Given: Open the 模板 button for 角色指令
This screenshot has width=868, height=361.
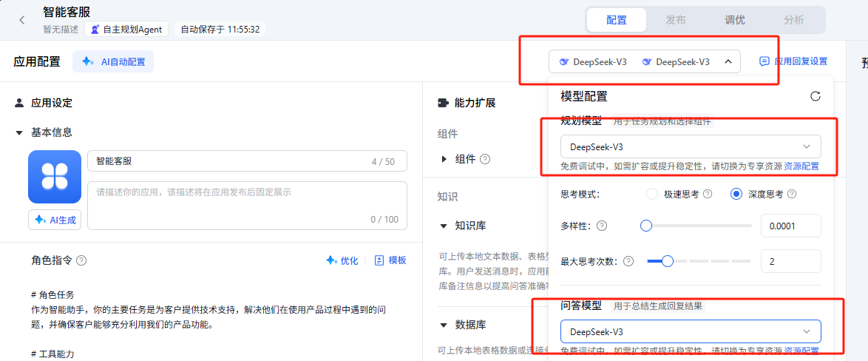Looking at the screenshot, I should tap(390, 260).
